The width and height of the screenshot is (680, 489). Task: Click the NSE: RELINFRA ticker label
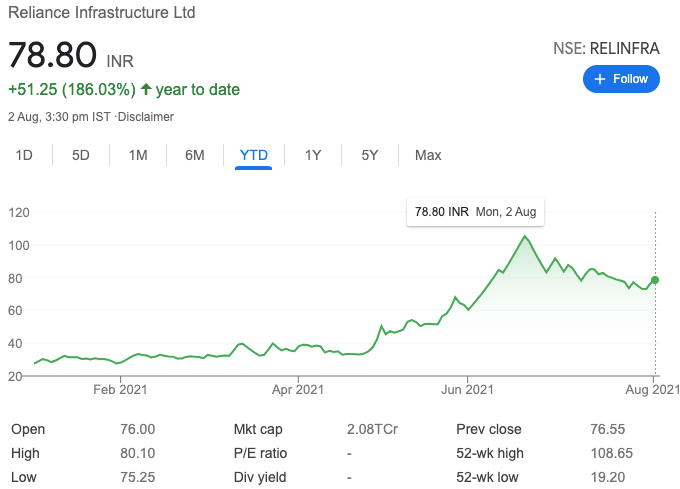coord(607,47)
